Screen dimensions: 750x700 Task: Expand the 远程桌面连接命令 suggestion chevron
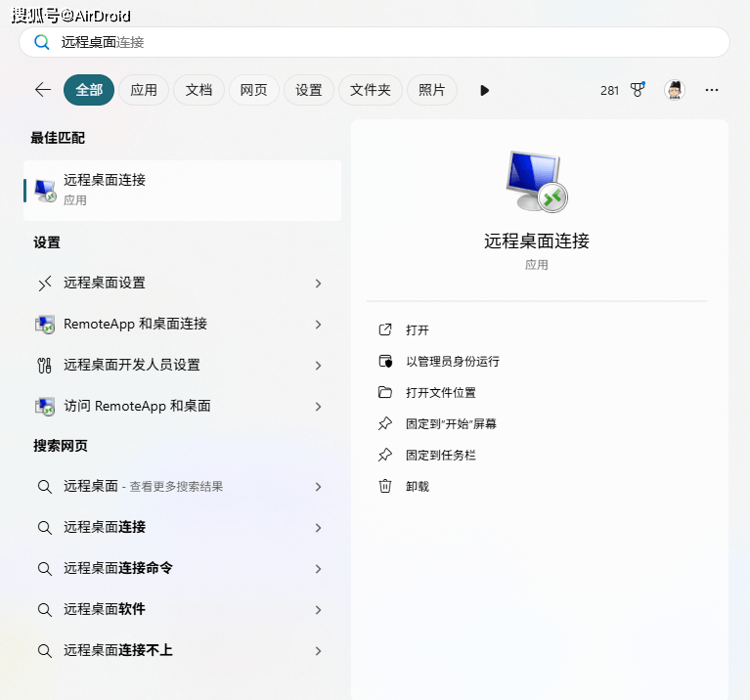[318, 568]
